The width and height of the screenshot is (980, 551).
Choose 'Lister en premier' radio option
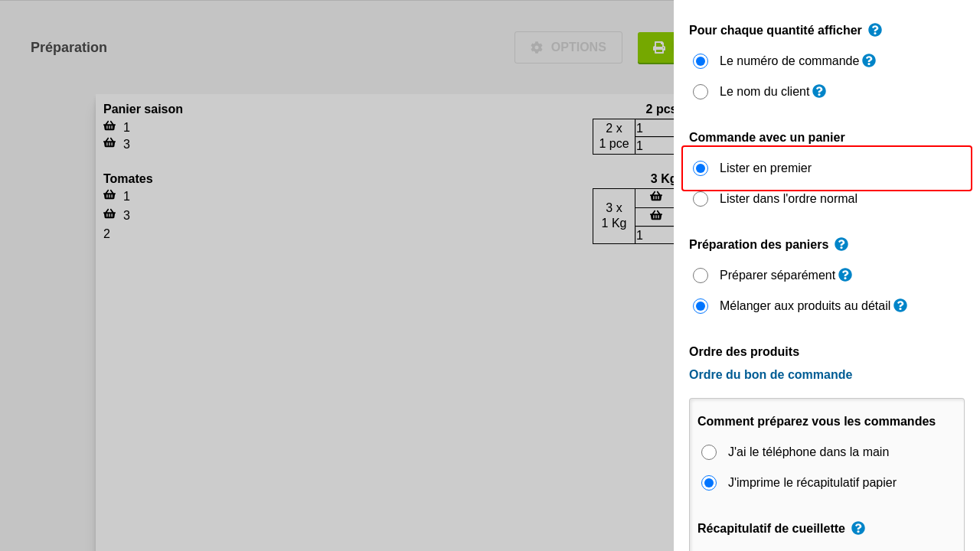(x=701, y=168)
